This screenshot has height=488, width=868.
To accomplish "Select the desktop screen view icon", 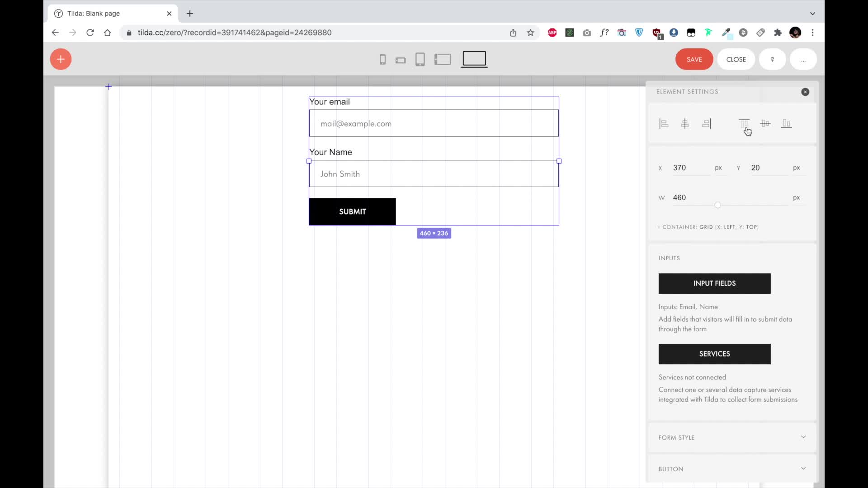I will (x=474, y=59).
